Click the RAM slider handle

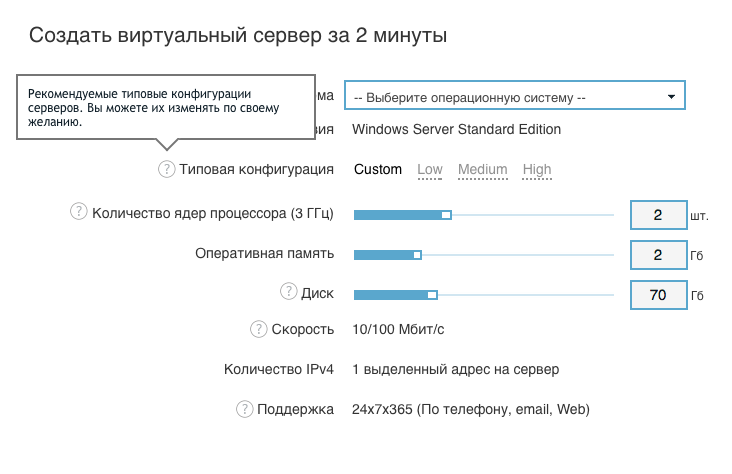[417, 255]
